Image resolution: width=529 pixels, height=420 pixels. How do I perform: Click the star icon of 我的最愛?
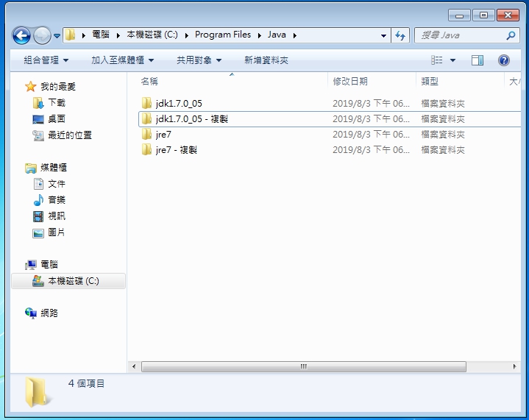(30, 86)
